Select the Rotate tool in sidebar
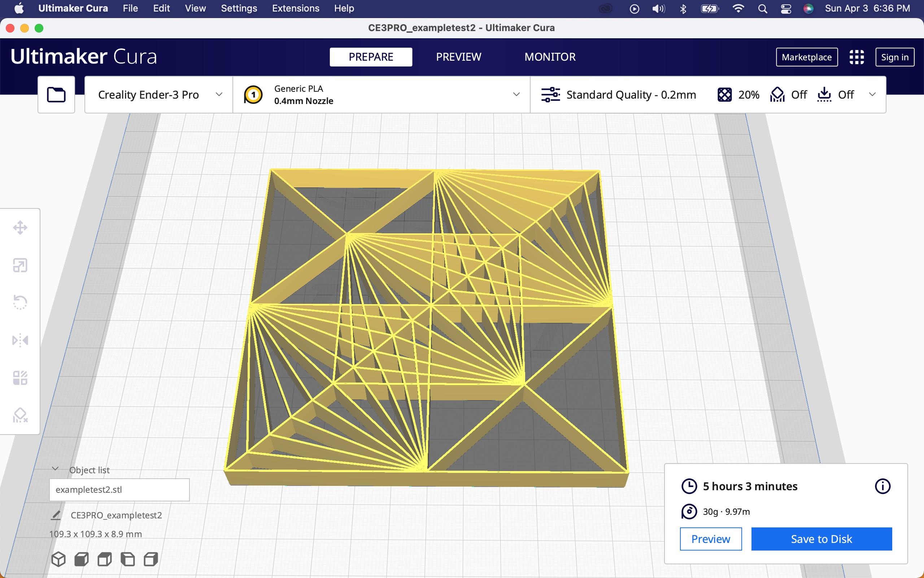The image size is (924, 578). click(20, 302)
